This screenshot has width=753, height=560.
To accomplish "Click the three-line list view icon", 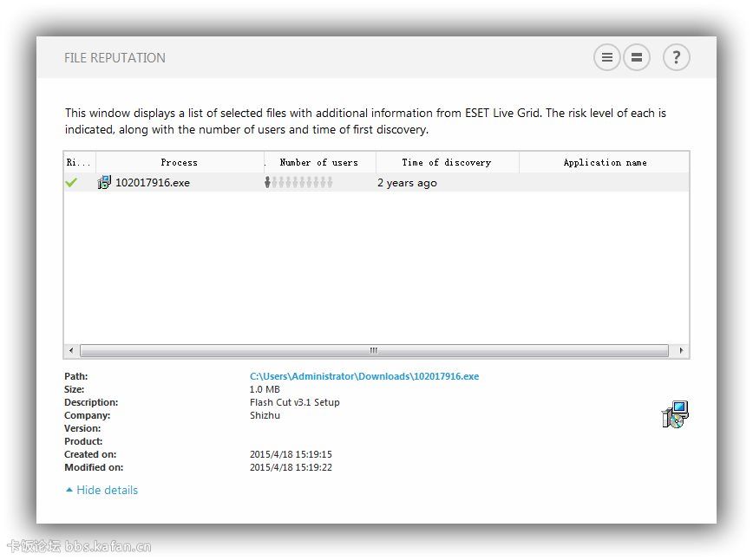I will click(x=607, y=57).
